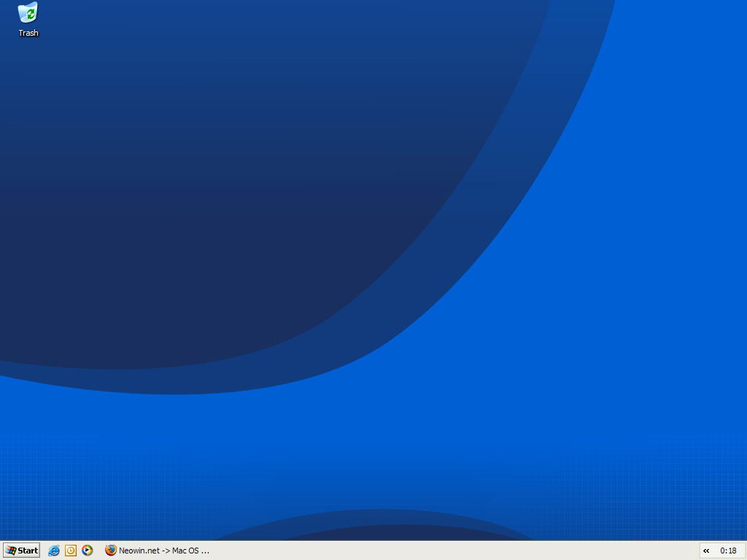Expand hidden system tray icons chevron
This screenshot has height=560, width=747.
pos(706,551)
